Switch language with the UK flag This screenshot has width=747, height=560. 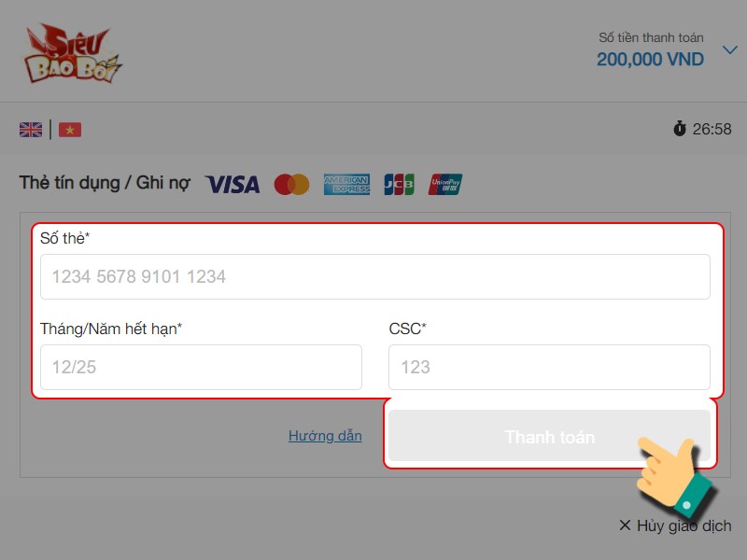click(x=31, y=130)
